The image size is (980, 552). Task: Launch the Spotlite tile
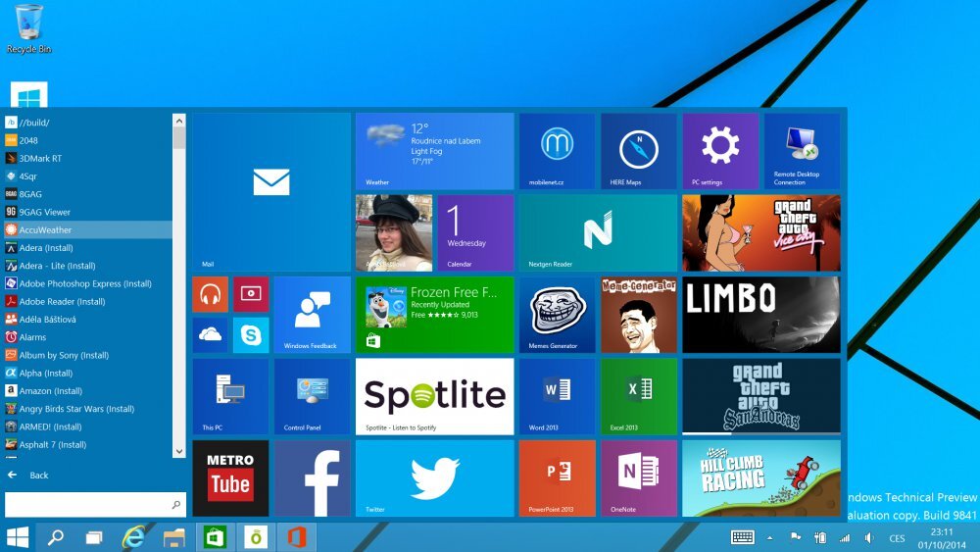[x=434, y=396]
